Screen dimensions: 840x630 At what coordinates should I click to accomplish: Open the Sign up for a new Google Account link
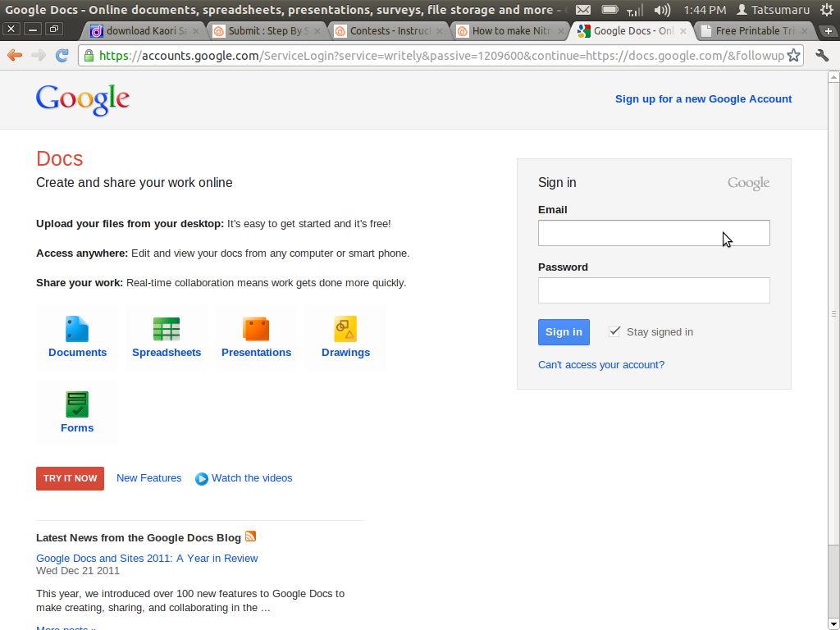click(703, 98)
